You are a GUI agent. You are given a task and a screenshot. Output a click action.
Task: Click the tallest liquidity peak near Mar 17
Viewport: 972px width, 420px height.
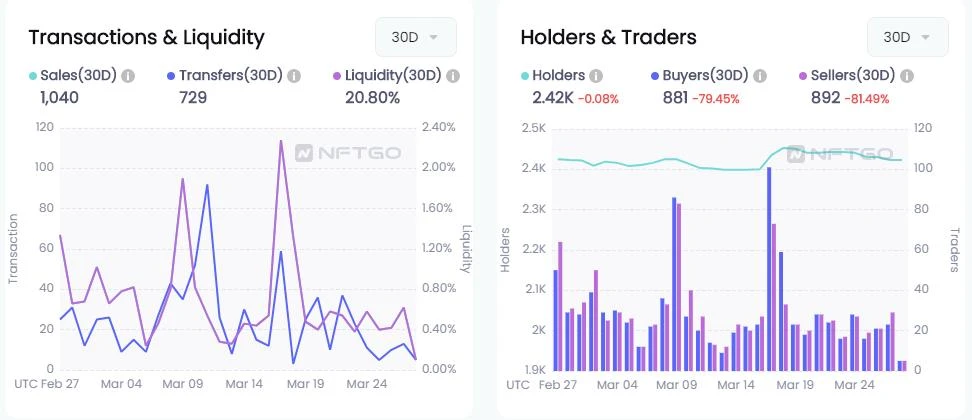[x=281, y=141]
